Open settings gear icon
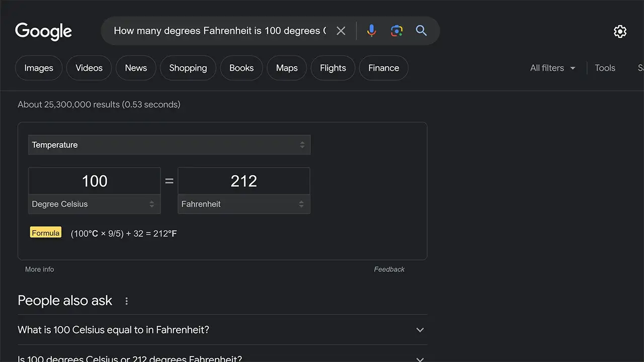 tap(620, 31)
